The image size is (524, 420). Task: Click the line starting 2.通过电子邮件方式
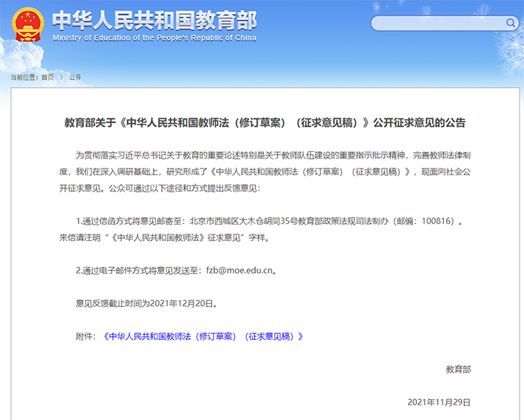pyautogui.click(x=176, y=270)
